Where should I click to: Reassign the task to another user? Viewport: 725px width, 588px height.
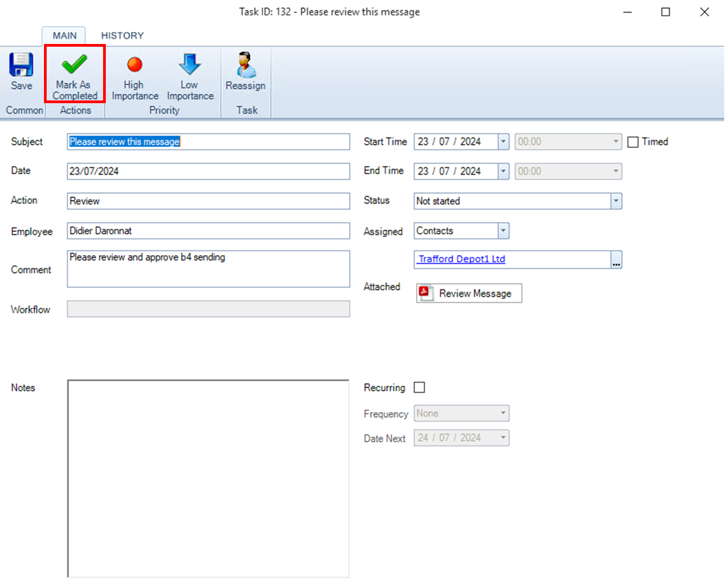coord(246,72)
